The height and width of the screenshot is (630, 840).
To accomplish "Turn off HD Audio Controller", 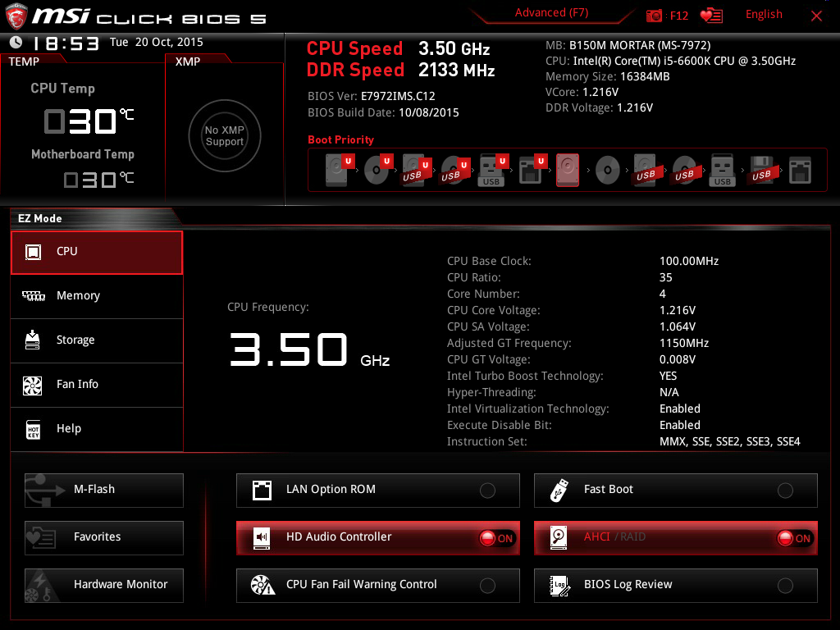I will [x=496, y=538].
